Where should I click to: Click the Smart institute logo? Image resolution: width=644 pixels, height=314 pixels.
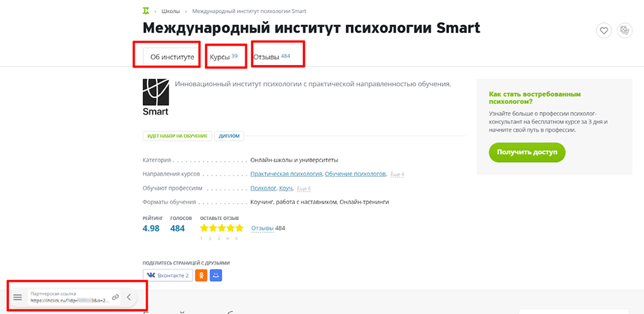156,97
